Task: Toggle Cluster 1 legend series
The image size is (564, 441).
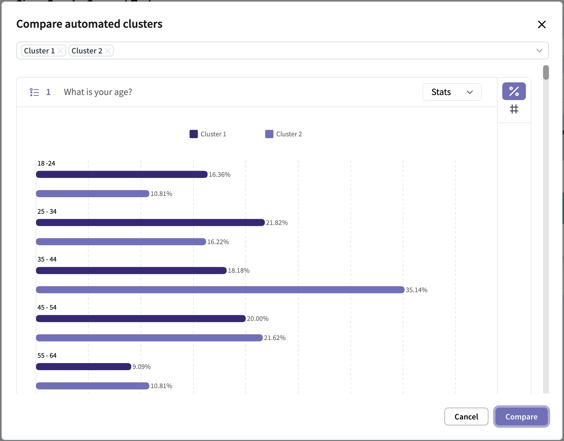Action: (208, 134)
